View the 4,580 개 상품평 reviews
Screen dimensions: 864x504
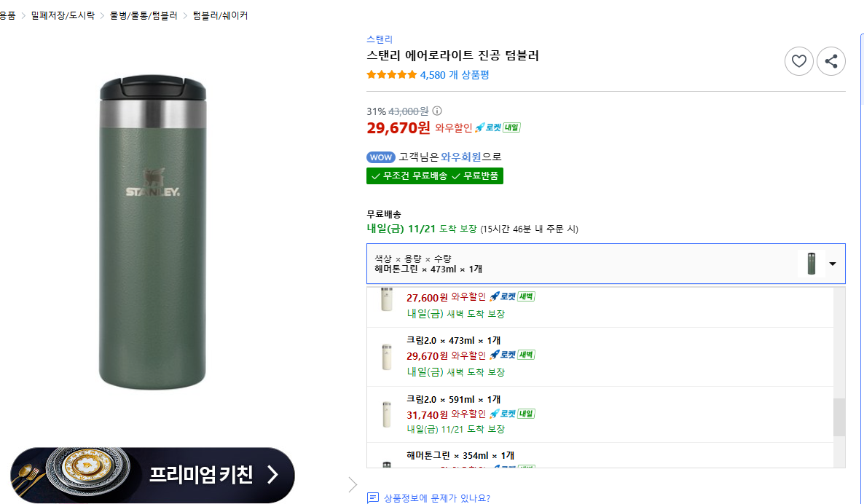[x=455, y=74]
